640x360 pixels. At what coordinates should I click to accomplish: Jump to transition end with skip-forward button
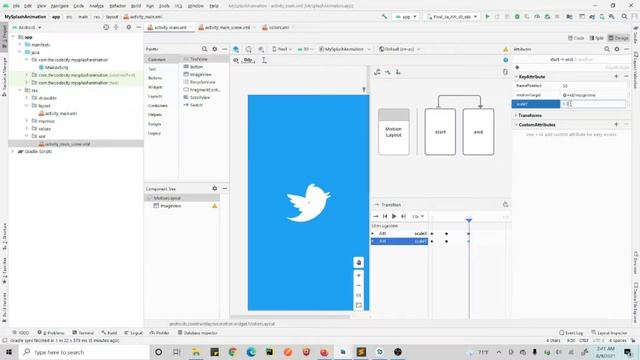[403, 216]
